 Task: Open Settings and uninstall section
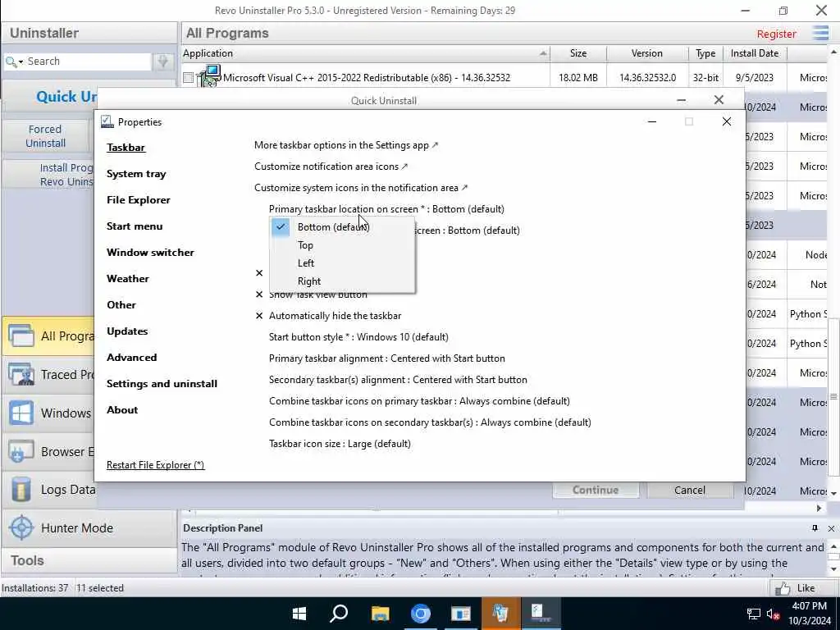click(x=162, y=384)
